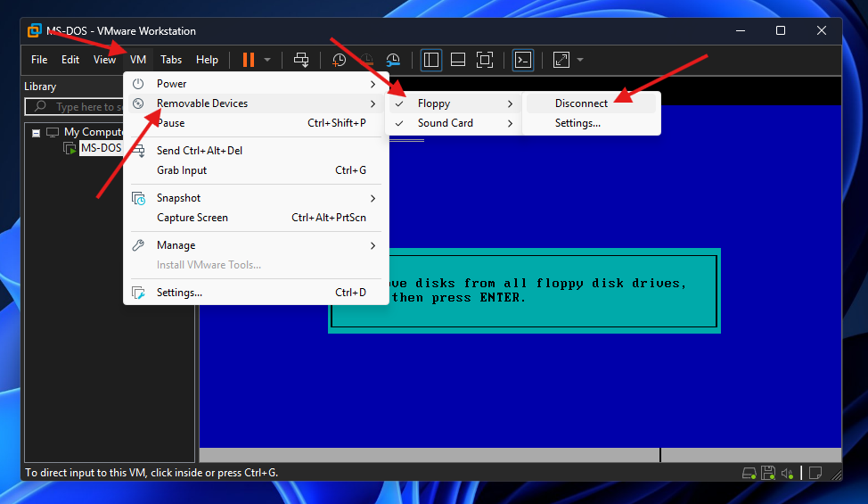The height and width of the screenshot is (504, 868).
Task: Toggle the Sound Card device checkmark entry
Action: [x=445, y=123]
